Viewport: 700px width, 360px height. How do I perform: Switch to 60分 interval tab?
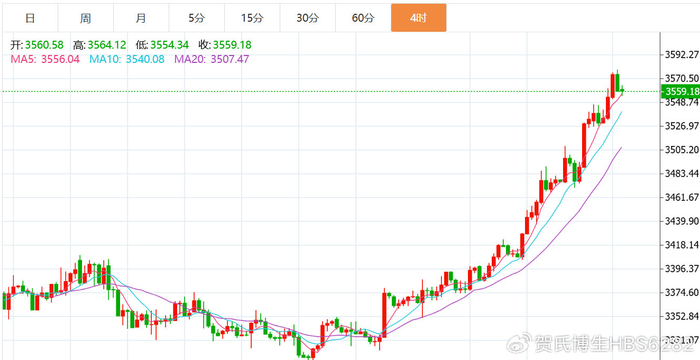[363, 18]
